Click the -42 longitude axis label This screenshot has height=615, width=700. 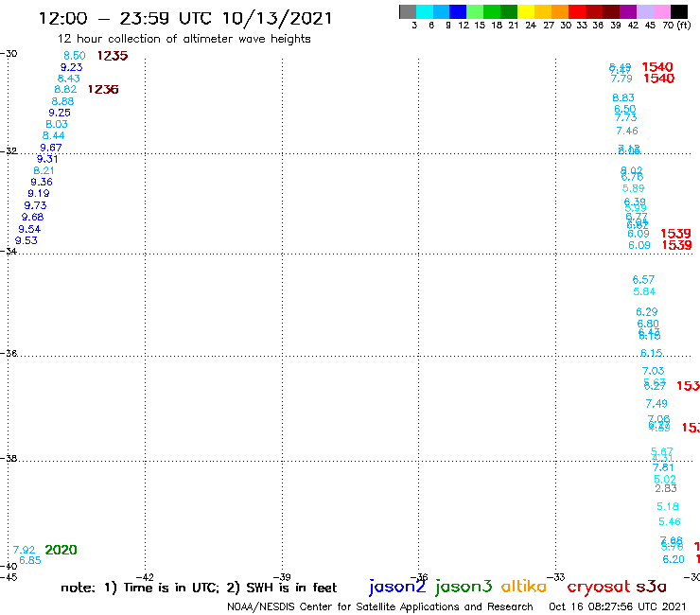(147, 577)
